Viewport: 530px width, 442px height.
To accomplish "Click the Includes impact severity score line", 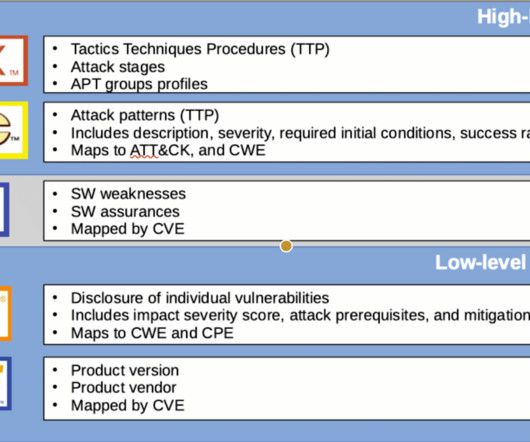I will (300, 315).
